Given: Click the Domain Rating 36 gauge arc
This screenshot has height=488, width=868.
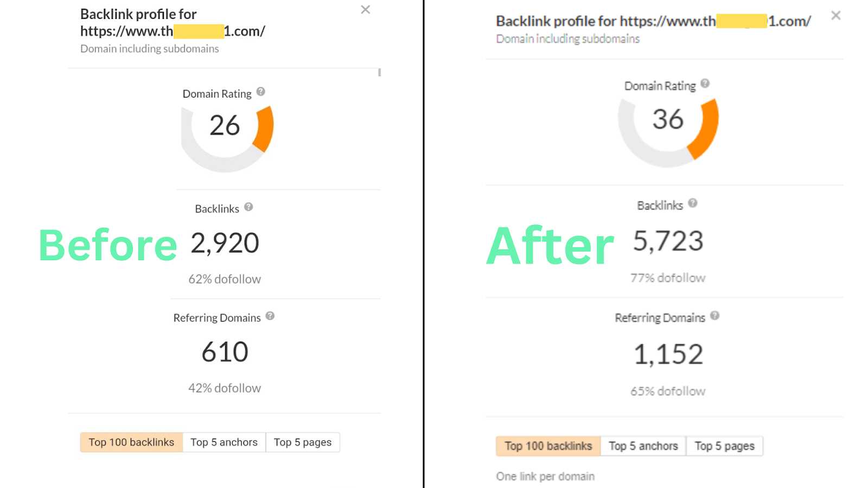Looking at the screenshot, I should (708, 125).
